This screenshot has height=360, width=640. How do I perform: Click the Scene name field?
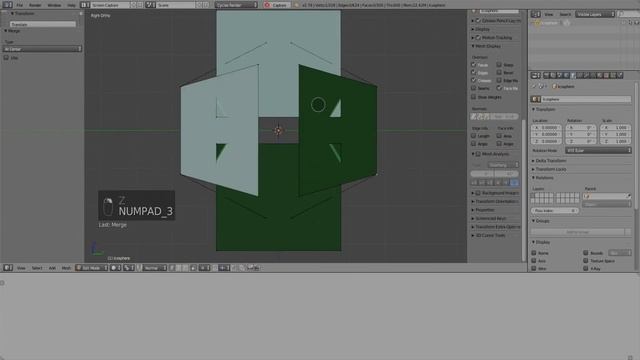(176, 5)
